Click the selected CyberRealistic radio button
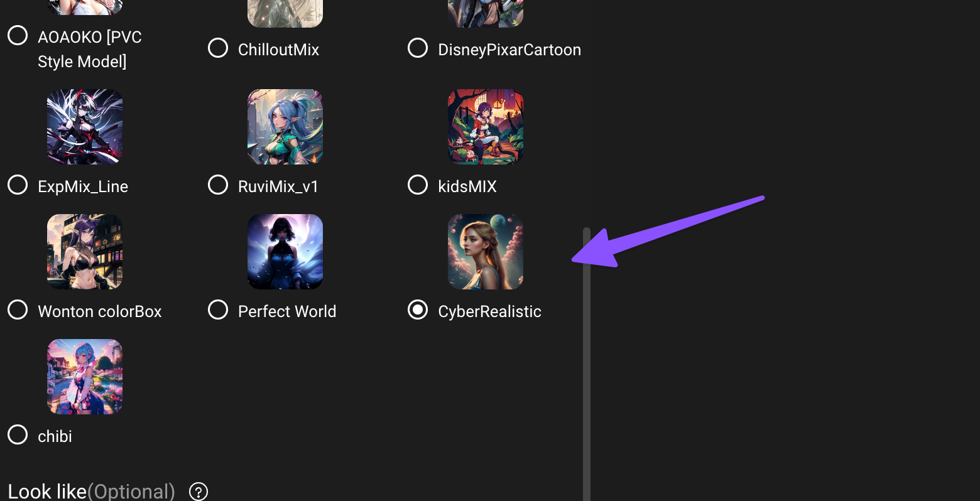The image size is (980, 501). pyautogui.click(x=418, y=310)
